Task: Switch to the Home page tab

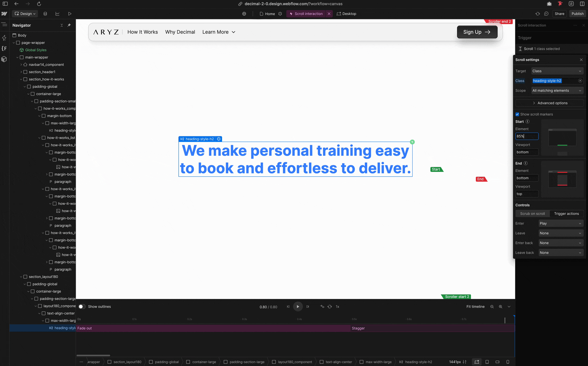Action: [x=267, y=14]
